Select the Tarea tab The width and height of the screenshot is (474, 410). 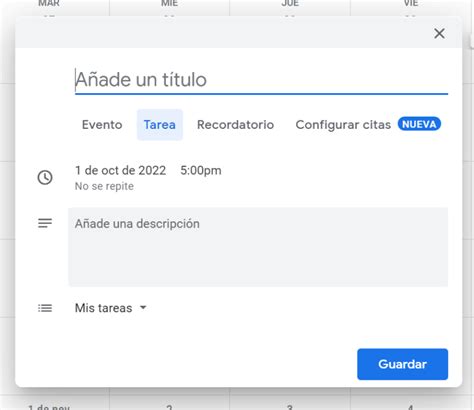[x=160, y=125]
